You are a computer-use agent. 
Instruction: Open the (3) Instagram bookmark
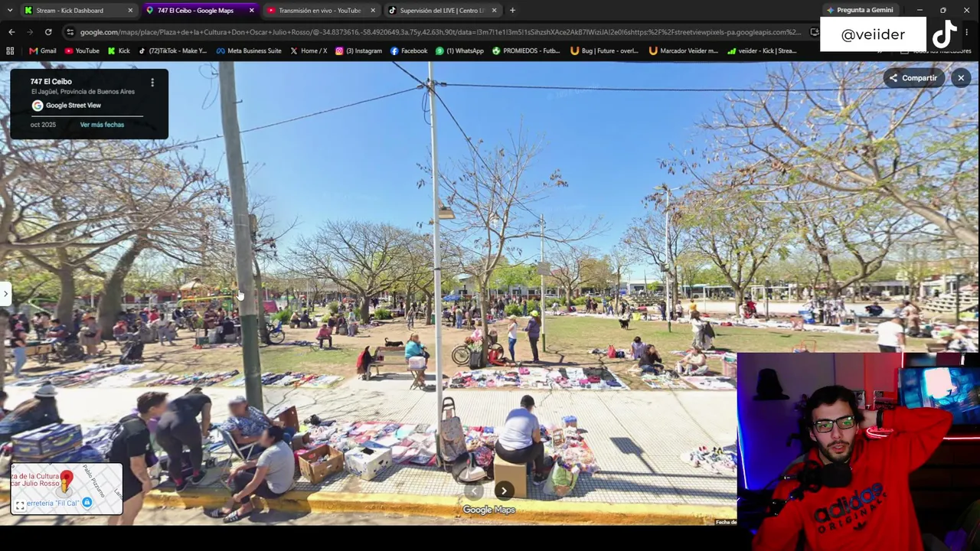click(358, 51)
